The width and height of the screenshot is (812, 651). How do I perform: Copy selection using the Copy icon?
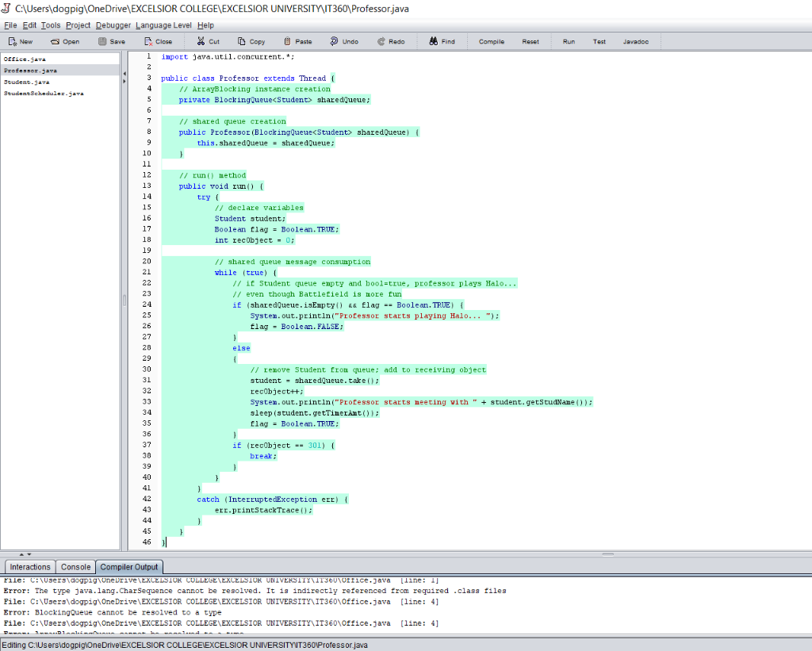tap(253, 41)
